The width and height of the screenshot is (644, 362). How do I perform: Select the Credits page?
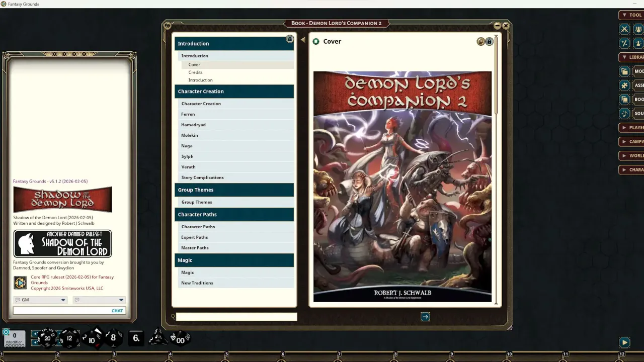195,72
